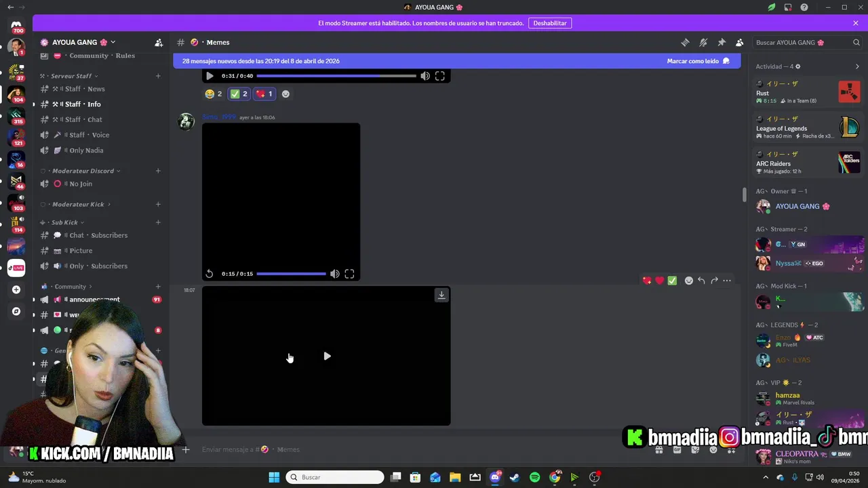Open notification settings bell icon
This screenshot has height=488, width=868.
(x=703, y=42)
